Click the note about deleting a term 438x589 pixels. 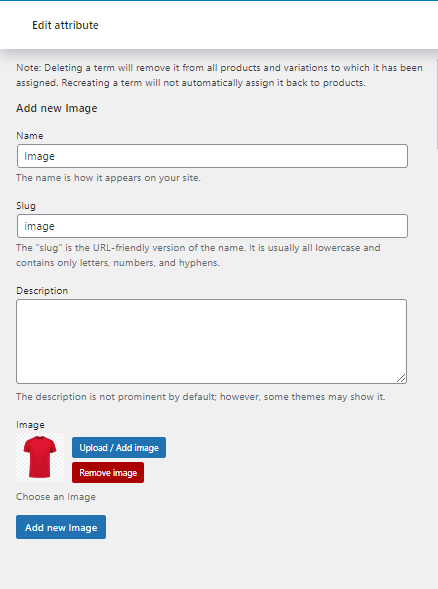pyautogui.click(x=219, y=75)
